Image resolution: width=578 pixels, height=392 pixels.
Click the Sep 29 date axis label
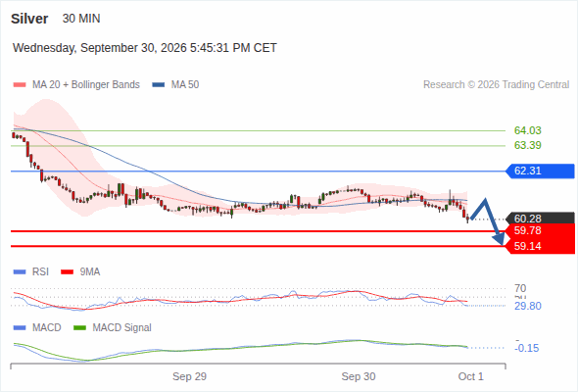189,376
